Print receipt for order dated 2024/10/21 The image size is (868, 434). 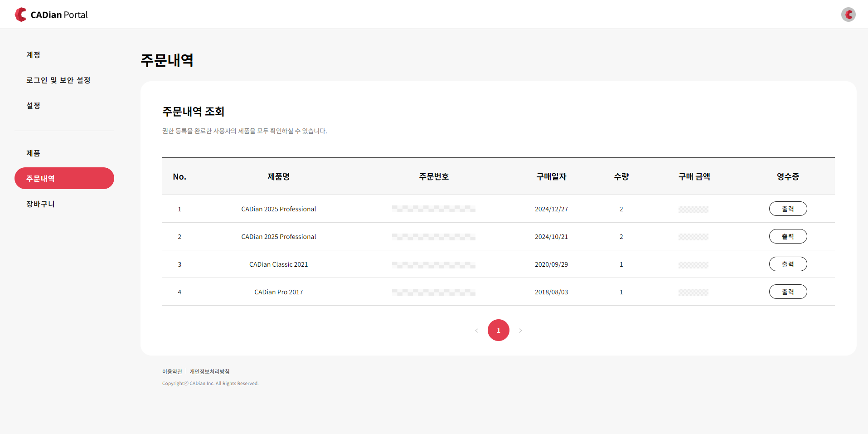point(788,237)
